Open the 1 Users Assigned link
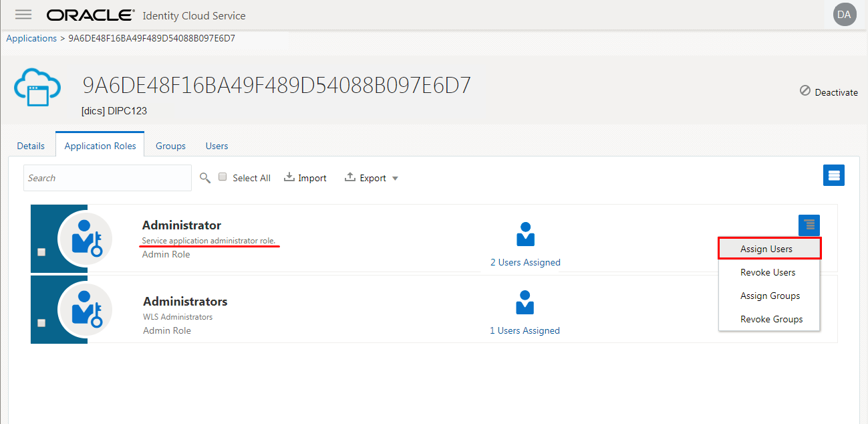The width and height of the screenshot is (868, 424). coord(525,330)
